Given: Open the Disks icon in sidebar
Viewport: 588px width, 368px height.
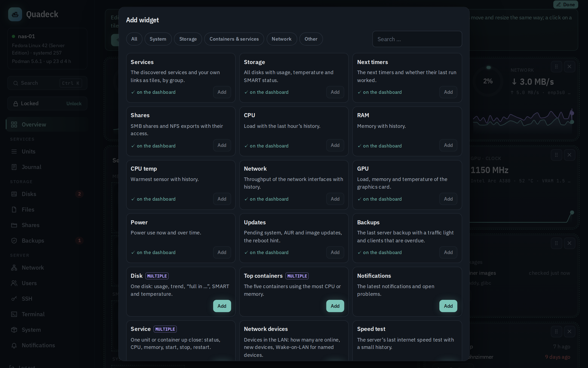Looking at the screenshot, I should (x=14, y=194).
